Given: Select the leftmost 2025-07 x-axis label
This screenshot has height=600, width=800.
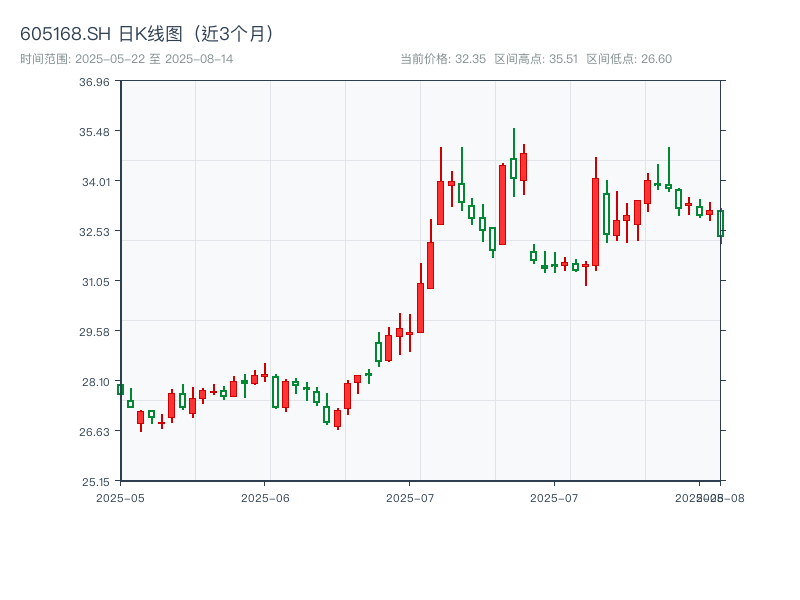Looking at the screenshot, I should pyautogui.click(x=410, y=497).
